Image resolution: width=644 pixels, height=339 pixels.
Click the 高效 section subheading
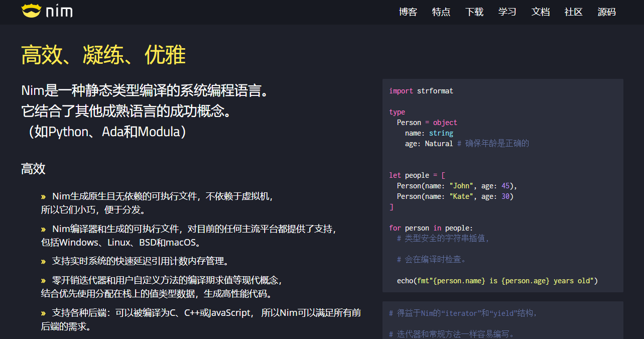[x=33, y=168]
